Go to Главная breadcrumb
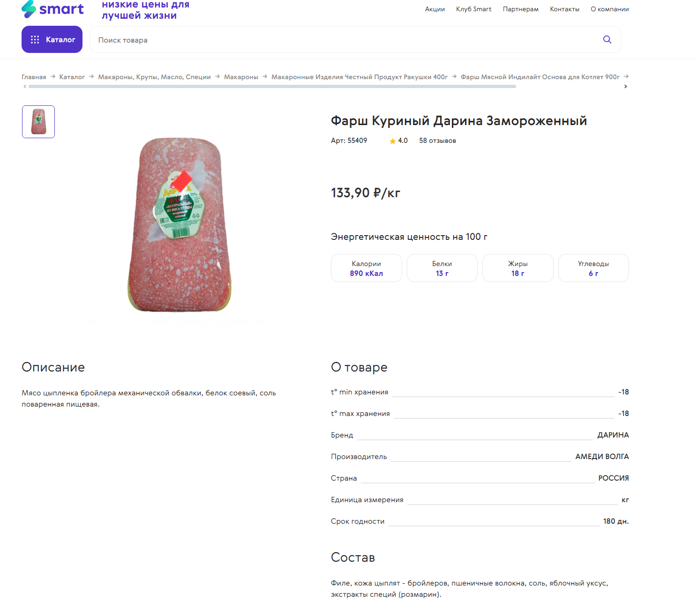The image size is (697, 616). tap(34, 77)
